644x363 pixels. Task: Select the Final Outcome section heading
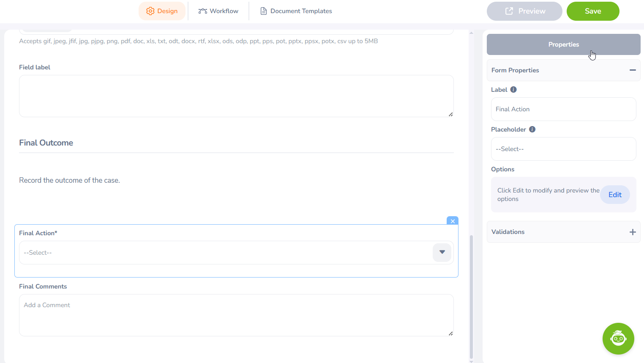pos(46,143)
